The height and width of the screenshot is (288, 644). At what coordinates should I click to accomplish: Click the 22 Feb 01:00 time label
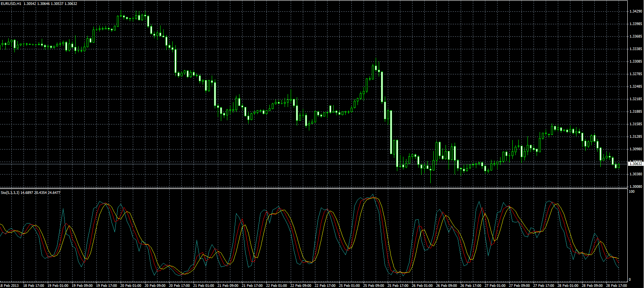click(277, 286)
